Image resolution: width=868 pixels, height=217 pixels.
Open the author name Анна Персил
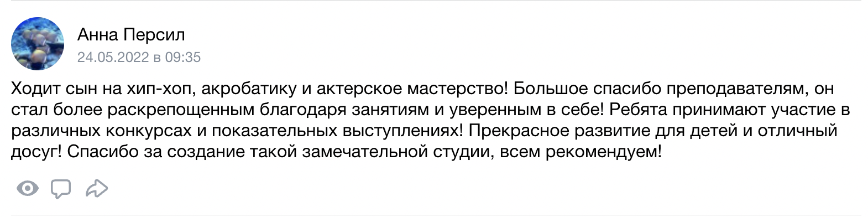point(131,35)
